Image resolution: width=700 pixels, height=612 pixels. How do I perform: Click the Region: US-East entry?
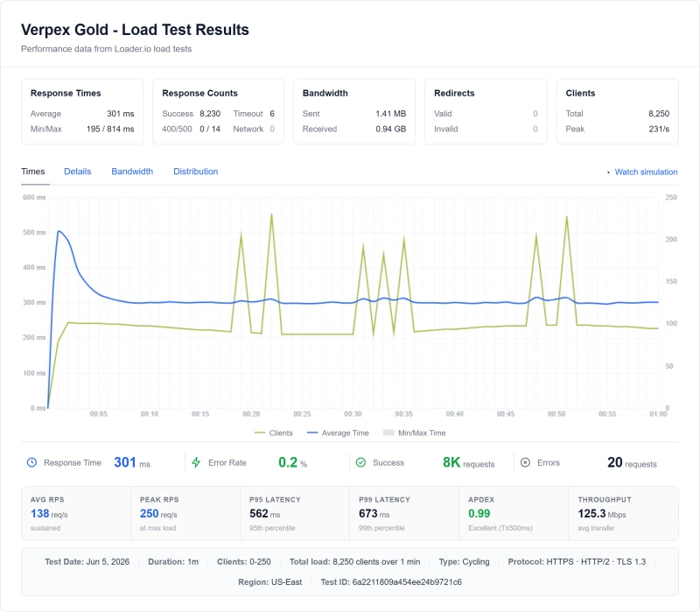pos(270,582)
